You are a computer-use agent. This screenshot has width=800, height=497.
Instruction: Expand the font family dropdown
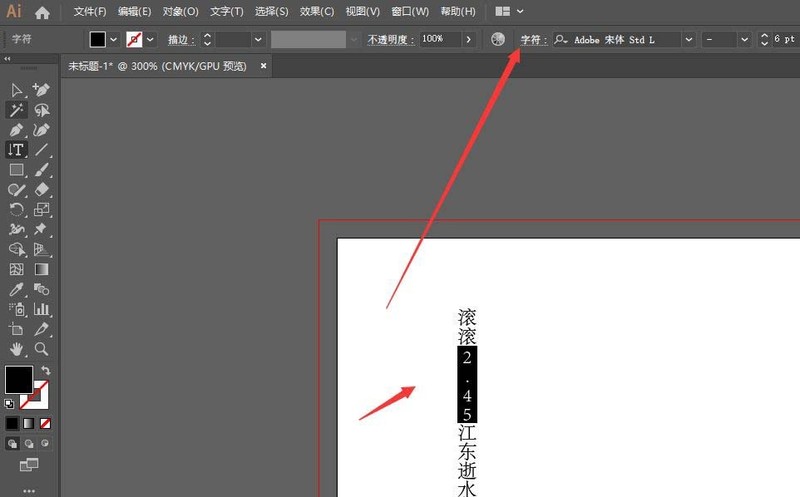689,39
